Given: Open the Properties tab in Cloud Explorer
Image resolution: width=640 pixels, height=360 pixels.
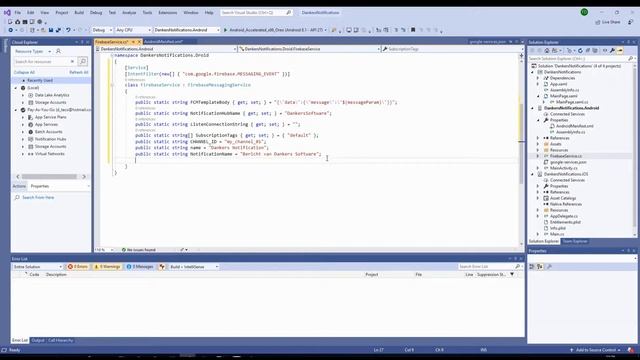Looking at the screenshot, I should tap(40, 186).
